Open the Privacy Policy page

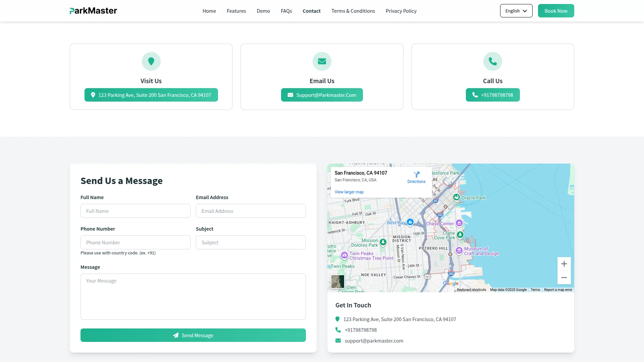(x=401, y=11)
